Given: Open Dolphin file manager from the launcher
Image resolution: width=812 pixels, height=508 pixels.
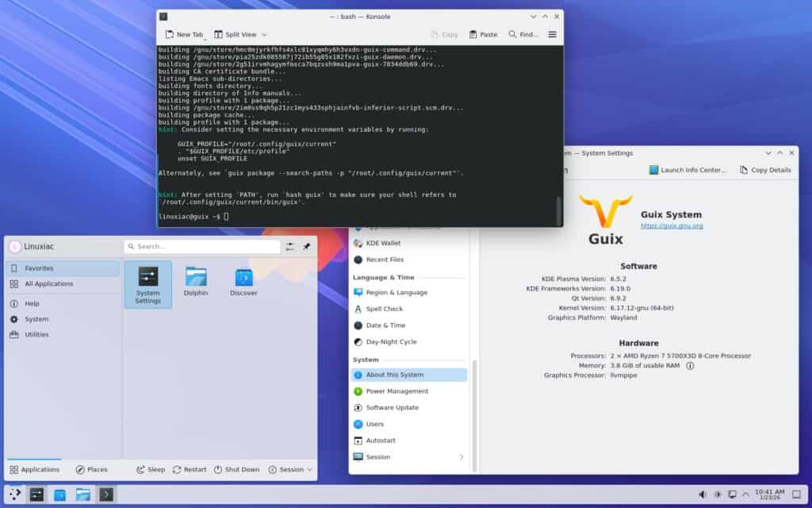Looking at the screenshot, I should (x=196, y=284).
